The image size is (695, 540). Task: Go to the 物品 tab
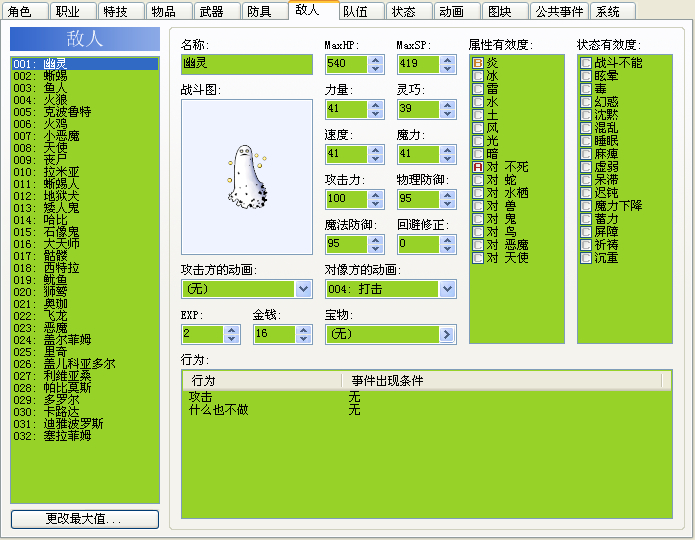169,12
